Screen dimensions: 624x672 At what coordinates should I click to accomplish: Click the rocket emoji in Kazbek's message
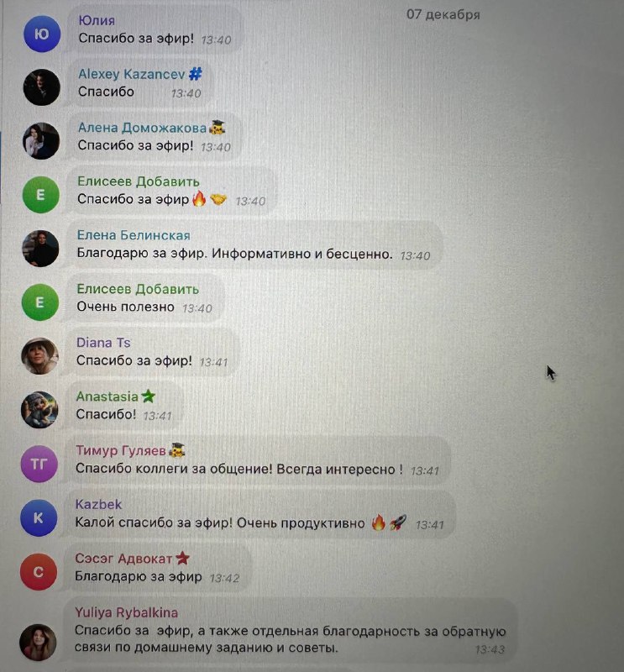tap(398, 522)
